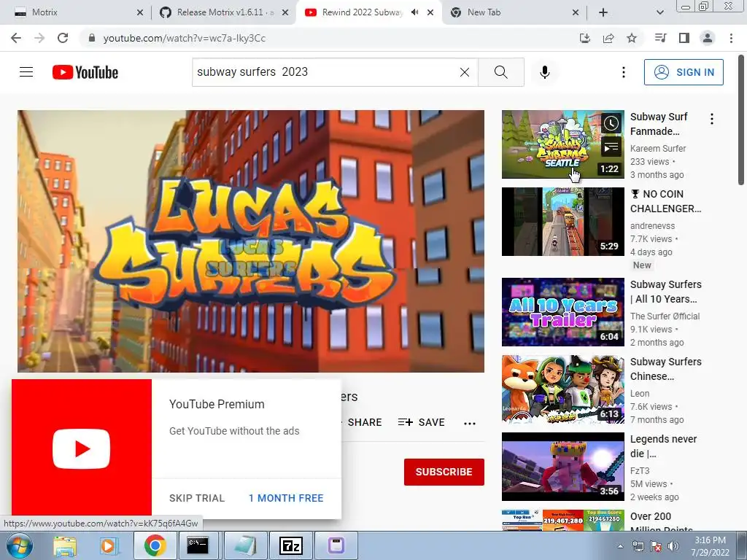Start voice search with microphone icon
Screen dimensions: 747x560
tap(544, 72)
